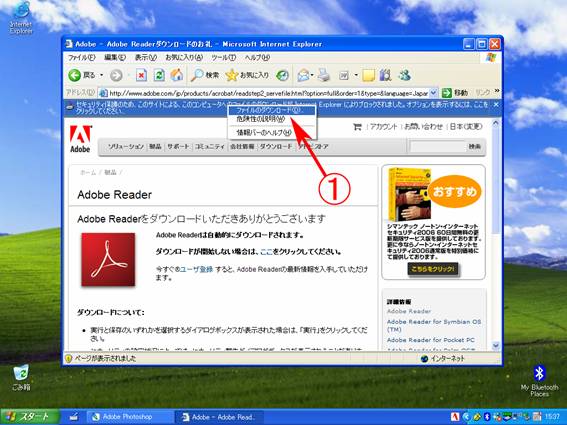Open the 編集(E) menu
This screenshot has height=425, width=567.
click(x=115, y=58)
